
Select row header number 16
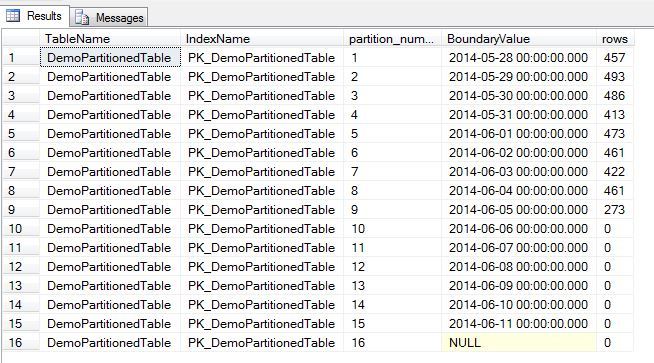21,343
